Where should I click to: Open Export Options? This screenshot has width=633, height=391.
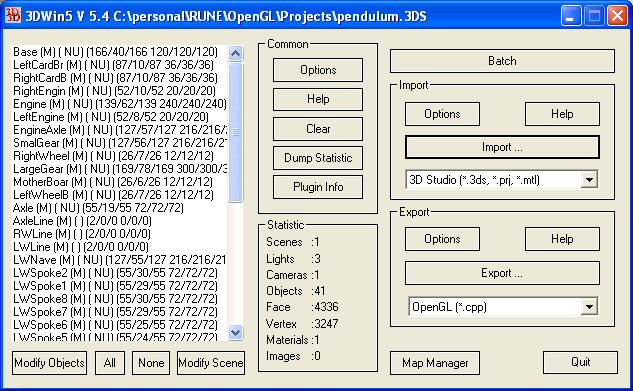point(442,239)
